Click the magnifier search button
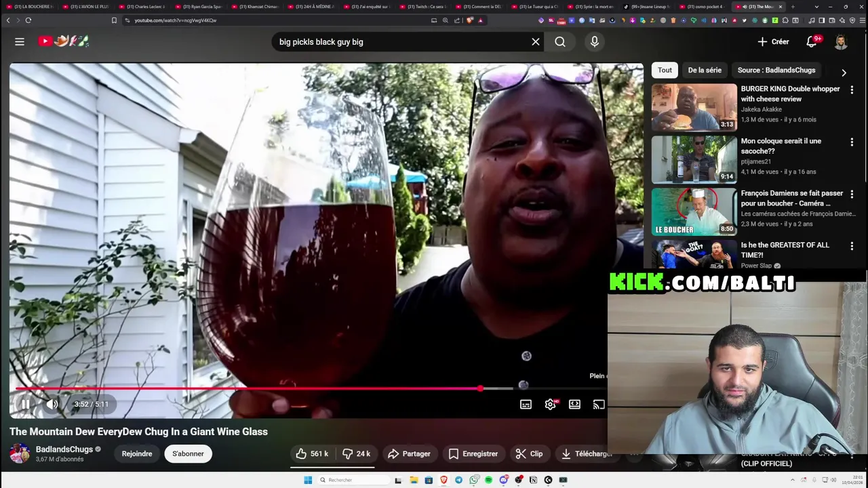The image size is (868, 488). 560,41
